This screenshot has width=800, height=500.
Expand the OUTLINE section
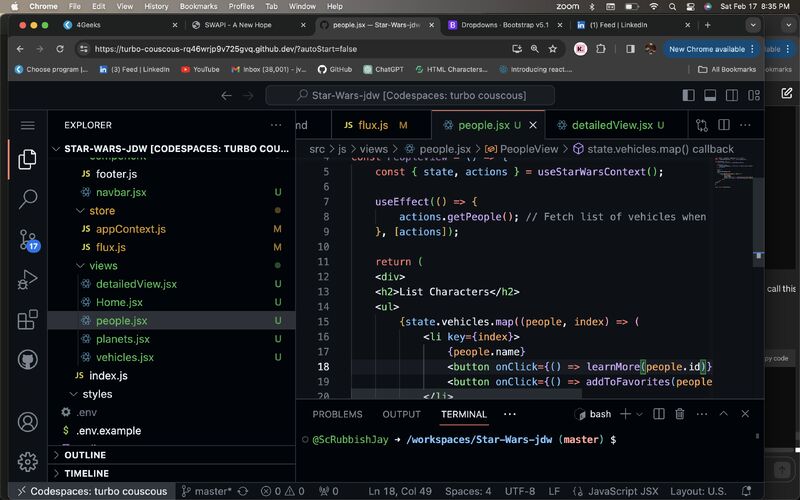[x=85, y=455]
